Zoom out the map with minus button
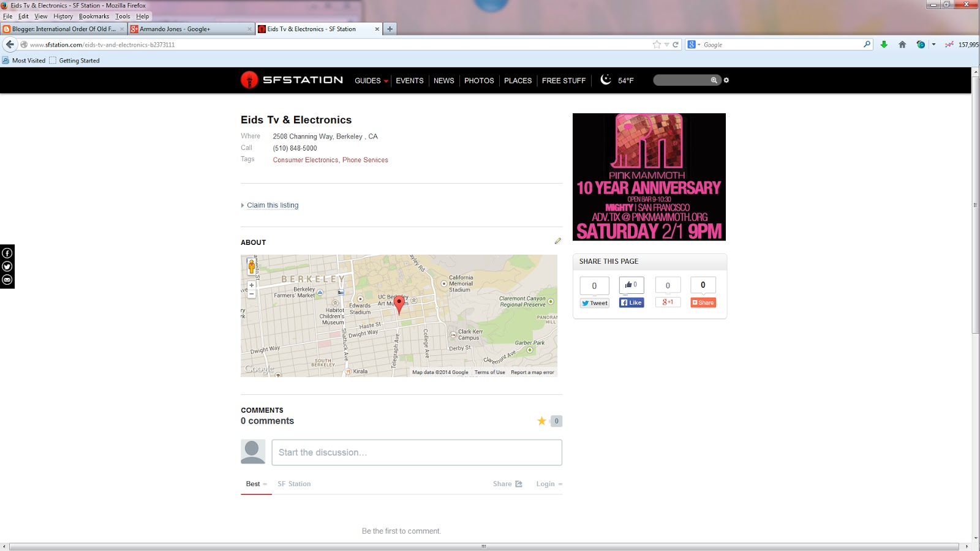 click(x=251, y=294)
